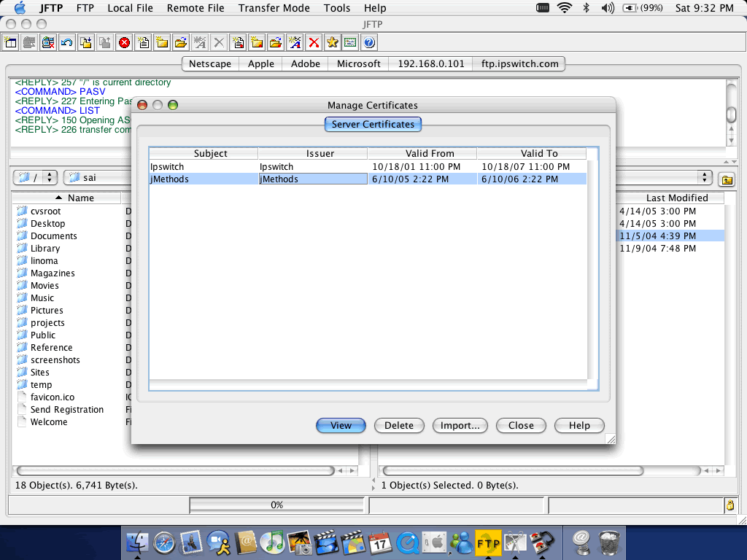The height and width of the screenshot is (560, 747).
Task: Click the Import... button
Action: [x=460, y=425]
